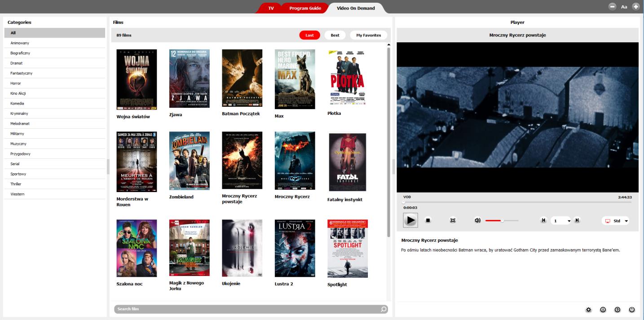Filter by the Komedia category
Screen dimensions: 644x320
(x=55, y=104)
